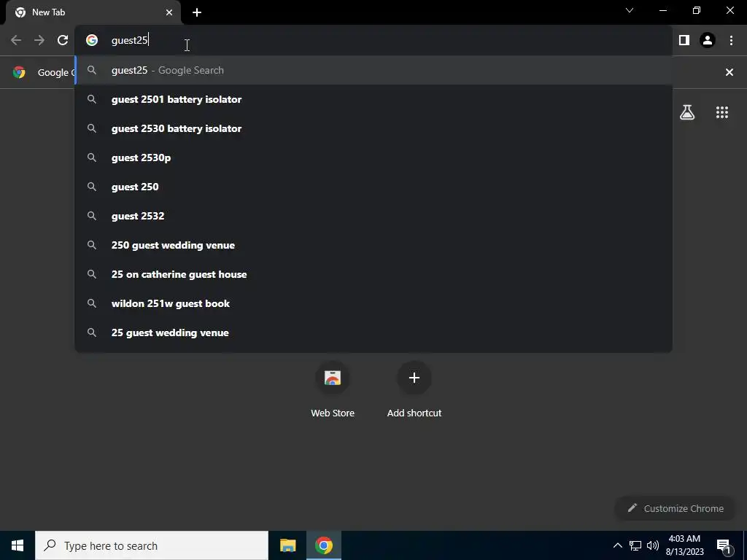The height and width of the screenshot is (560, 747).
Task: Open File Explorer from taskbar
Action: coord(287,545)
